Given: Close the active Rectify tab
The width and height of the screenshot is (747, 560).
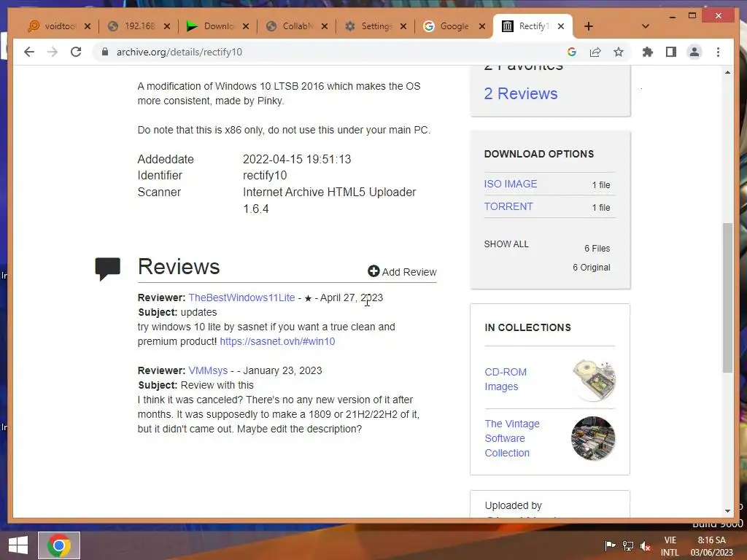Looking at the screenshot, I should [x=561, y=26].
